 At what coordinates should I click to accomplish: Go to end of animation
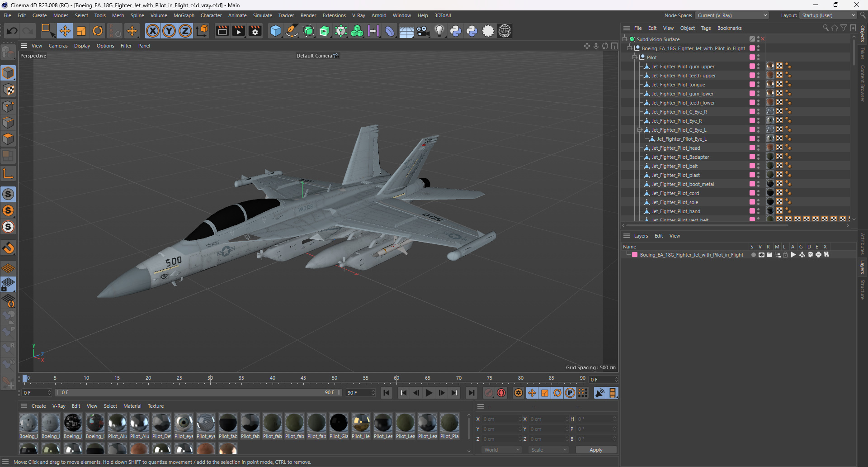click(x=472, y=393)
